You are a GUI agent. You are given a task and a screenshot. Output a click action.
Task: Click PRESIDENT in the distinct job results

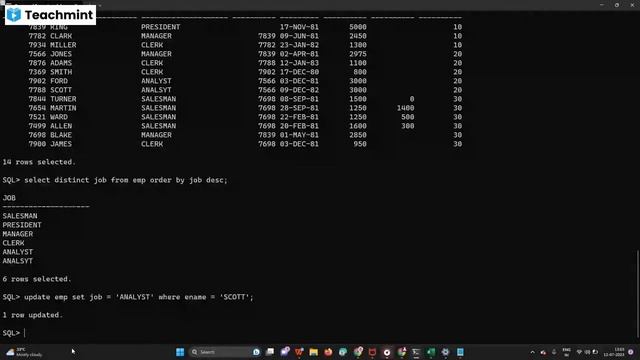pyautogui.click(x=22, y=225)
